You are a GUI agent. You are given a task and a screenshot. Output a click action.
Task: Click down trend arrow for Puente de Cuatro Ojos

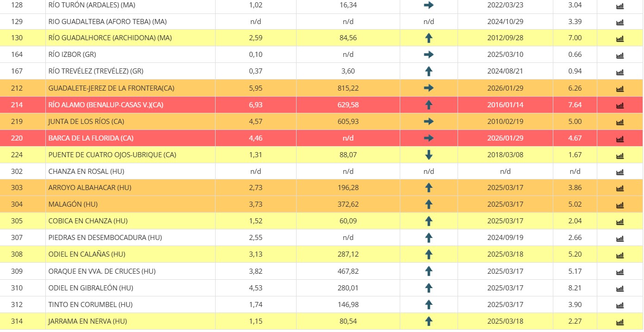coord(428,155)
